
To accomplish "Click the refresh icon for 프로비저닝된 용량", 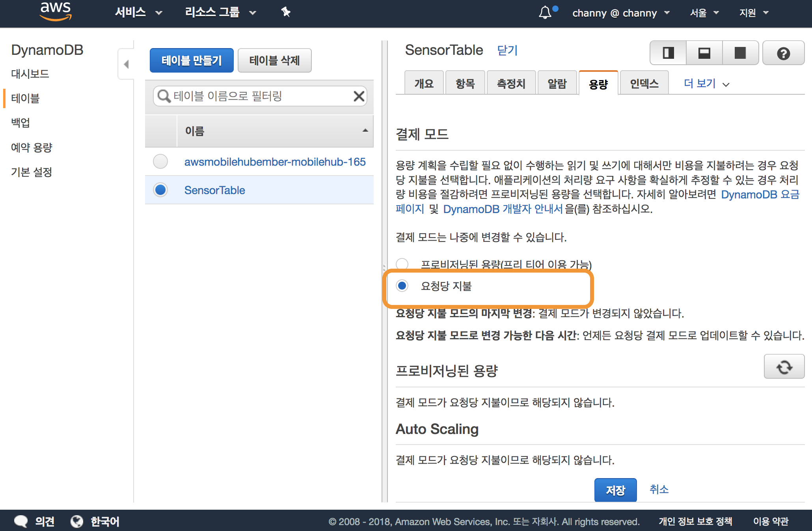I will (784, 367).
